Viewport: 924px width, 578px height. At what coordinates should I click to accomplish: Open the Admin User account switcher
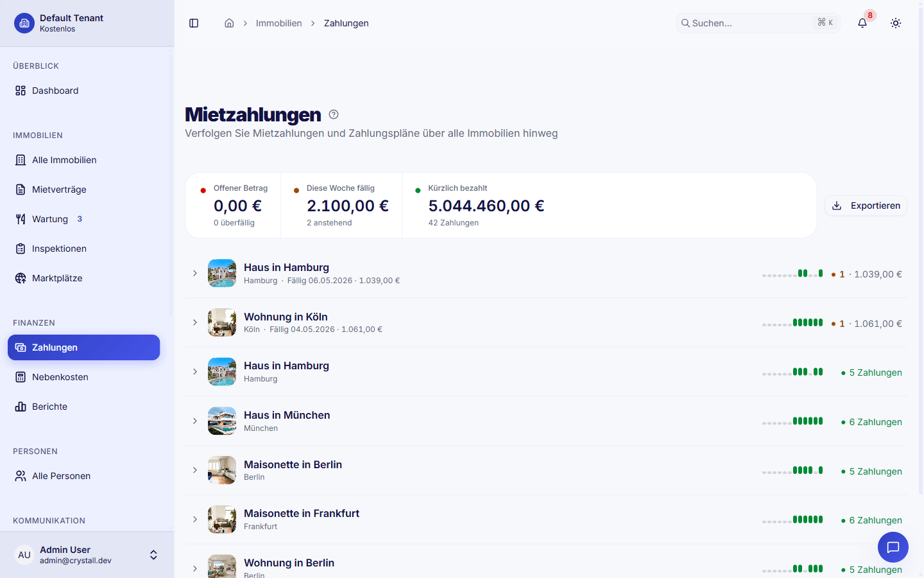pos(87,555)
